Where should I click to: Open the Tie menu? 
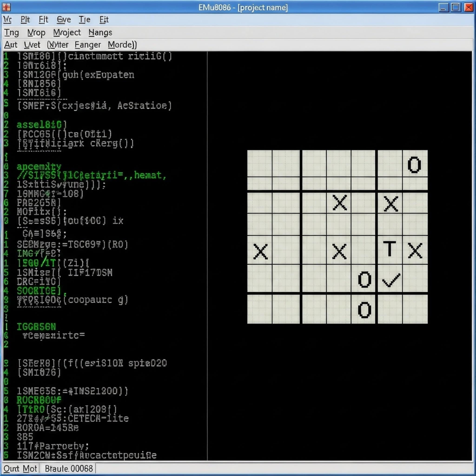(85, 20)
